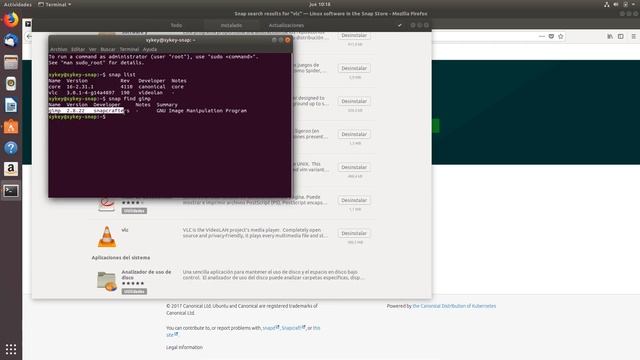640x360 pixels.
Task: Open the Firefox hamburger menu
Action: pyautogui.click(x=633, y=36)
